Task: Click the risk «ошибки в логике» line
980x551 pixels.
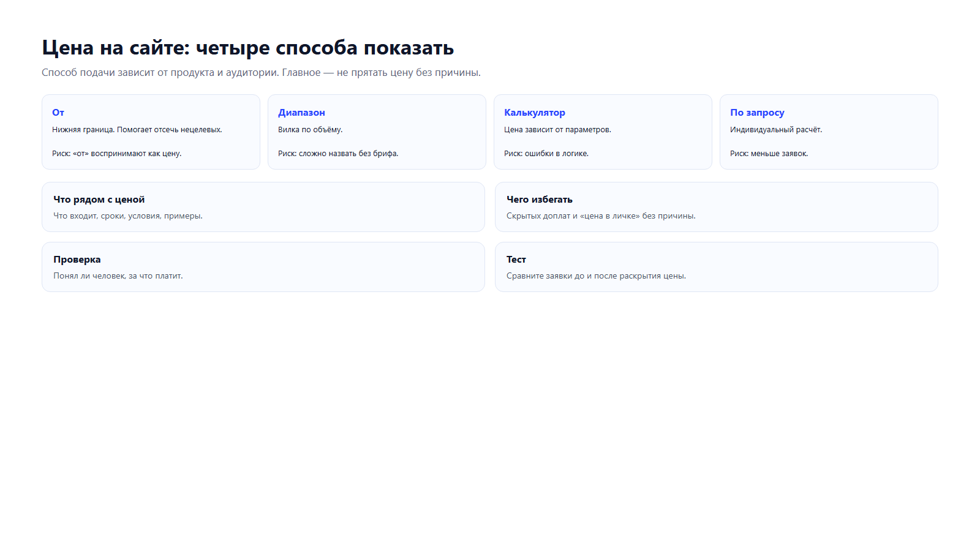Action: (546, 154)
